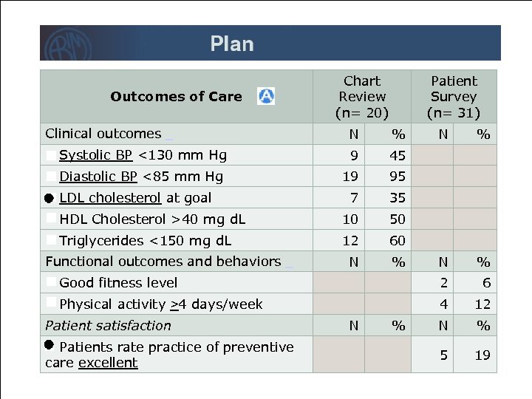
Task: Select the Chart Review column header
Action: (x=361, y=97)
